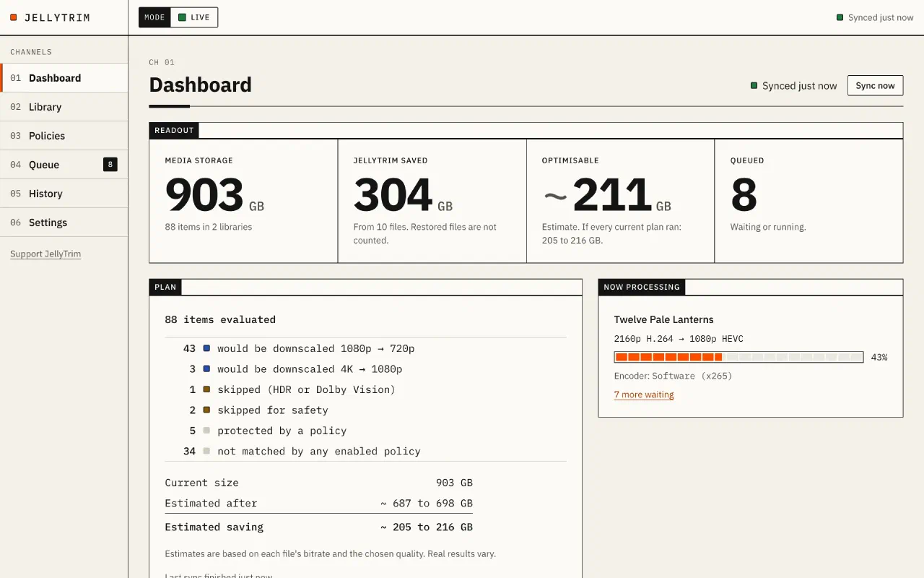
Task: Click the blue square for 4K → 1080p
Action: pyautogui.click(x=206, y=368)
